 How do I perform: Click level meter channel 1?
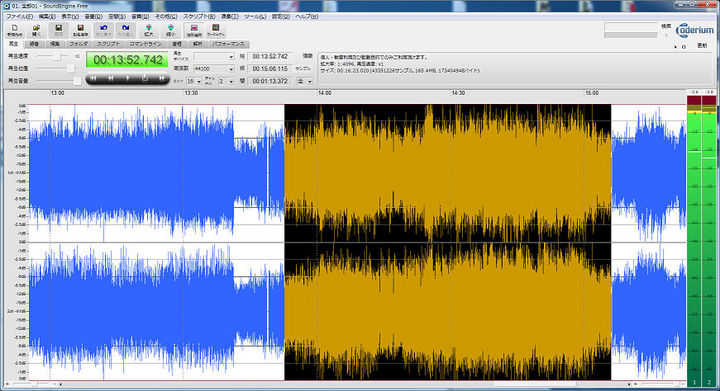(x=694, y=241)
